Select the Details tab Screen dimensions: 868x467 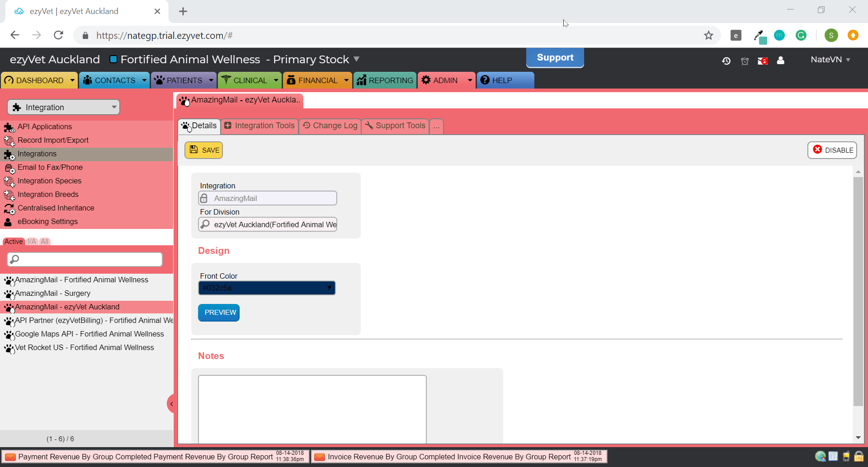199,126
